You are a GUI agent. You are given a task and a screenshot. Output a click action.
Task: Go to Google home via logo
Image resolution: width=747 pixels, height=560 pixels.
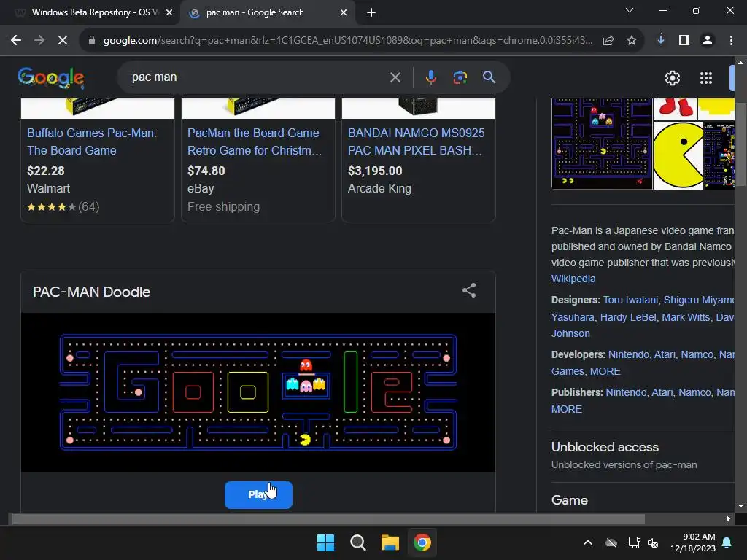51,77
